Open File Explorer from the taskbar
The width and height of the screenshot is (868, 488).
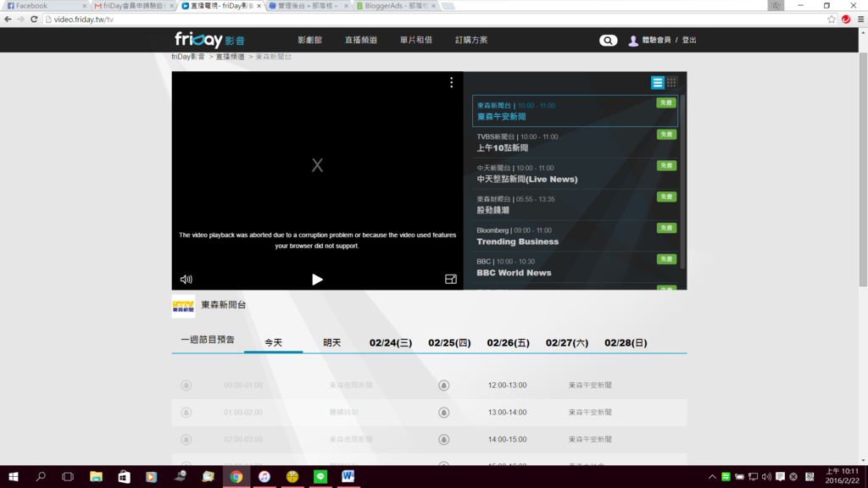(x=97, y=476)
